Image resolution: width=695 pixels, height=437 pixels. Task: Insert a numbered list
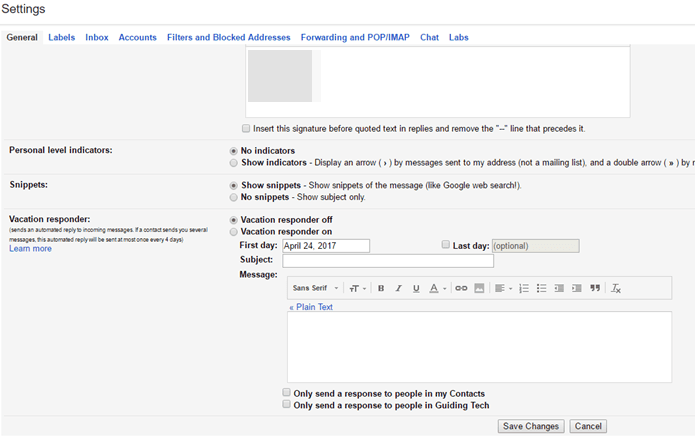tap(524, 289)
